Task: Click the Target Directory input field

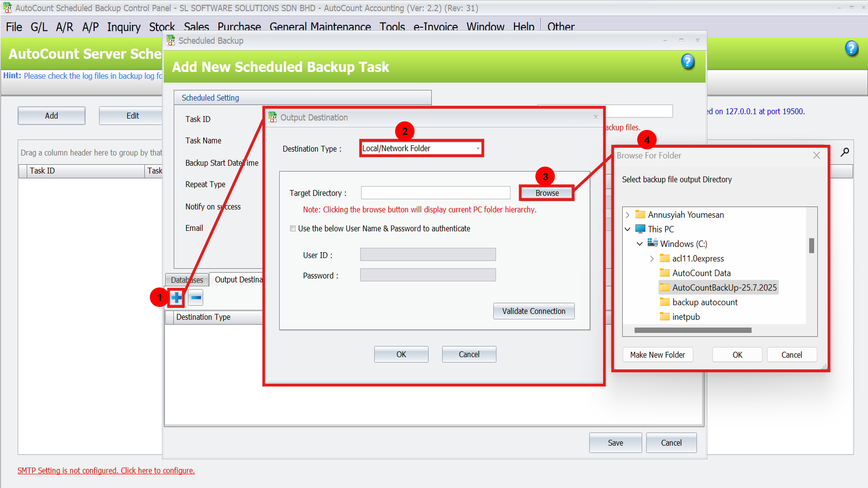Action: click(435, 193)
